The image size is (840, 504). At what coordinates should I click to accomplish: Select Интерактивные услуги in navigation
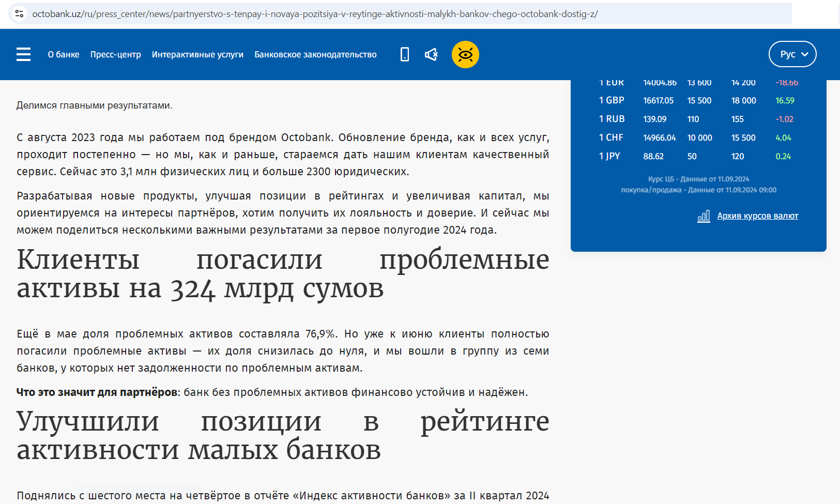(197, 54)
